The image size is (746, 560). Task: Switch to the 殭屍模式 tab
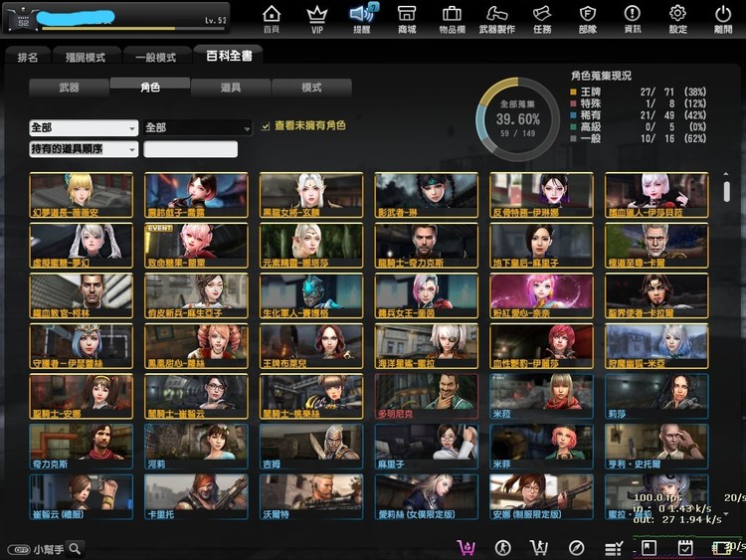(x=86, y=57)
